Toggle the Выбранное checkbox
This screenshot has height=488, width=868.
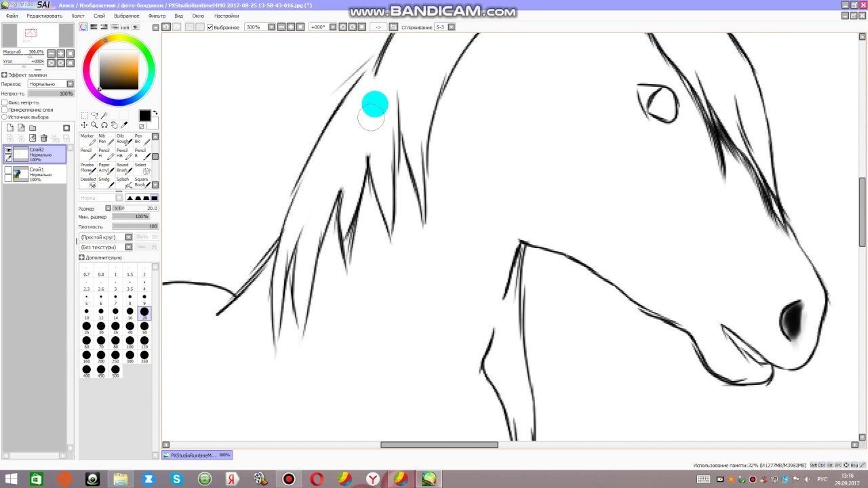pos(210,27)
